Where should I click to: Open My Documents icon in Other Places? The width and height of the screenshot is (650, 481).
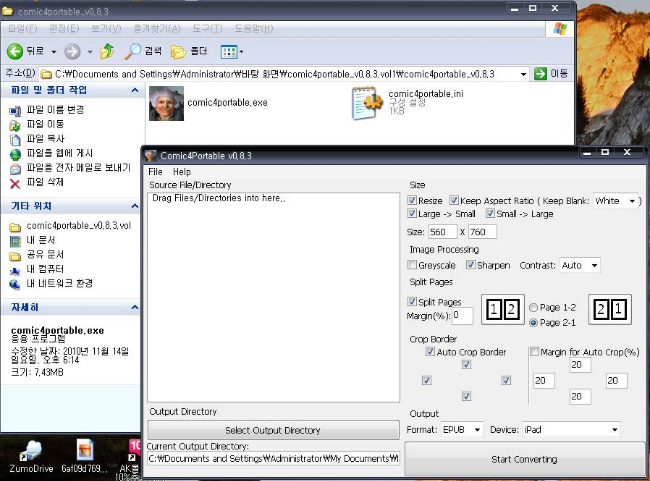tap(15, 241)
